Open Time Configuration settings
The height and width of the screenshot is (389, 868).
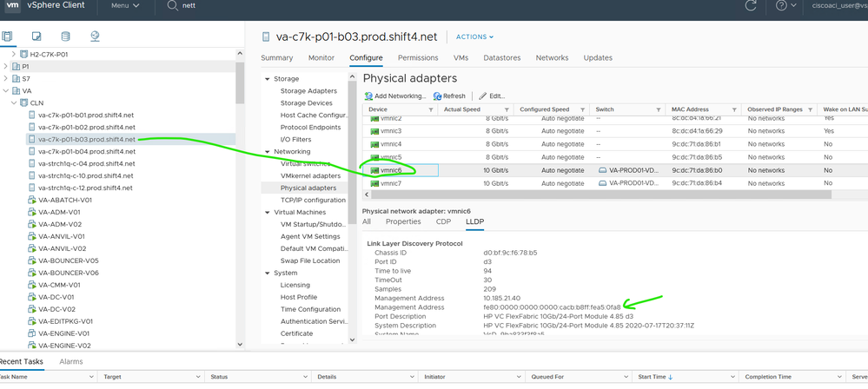(x=309, y=309)
